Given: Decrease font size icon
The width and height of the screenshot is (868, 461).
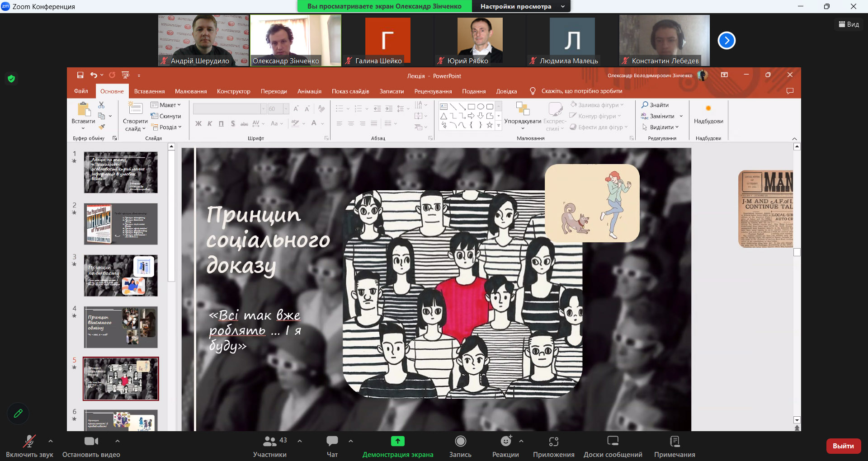Looking at the screenshot, I should pyautogui.click(x=307, y=108).
